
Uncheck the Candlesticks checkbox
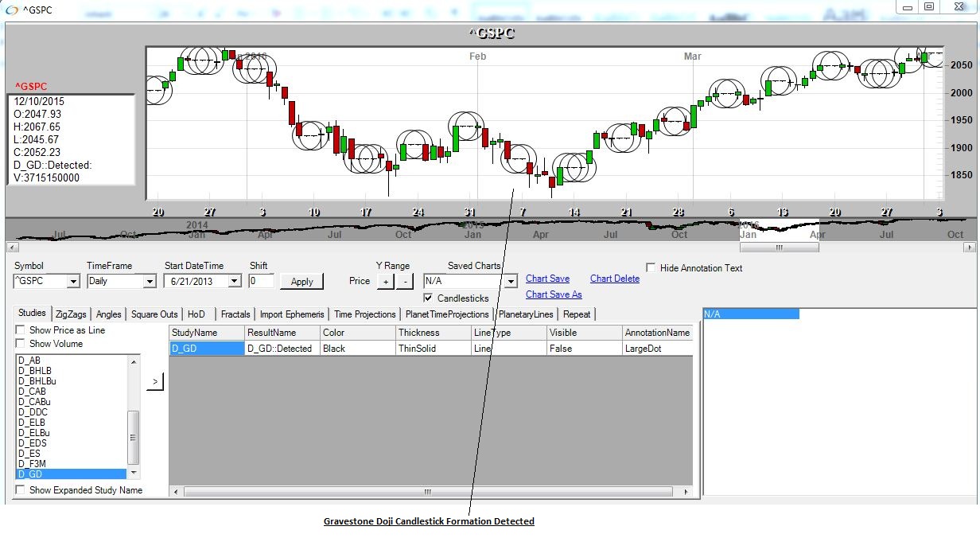(x=429, y=298)
